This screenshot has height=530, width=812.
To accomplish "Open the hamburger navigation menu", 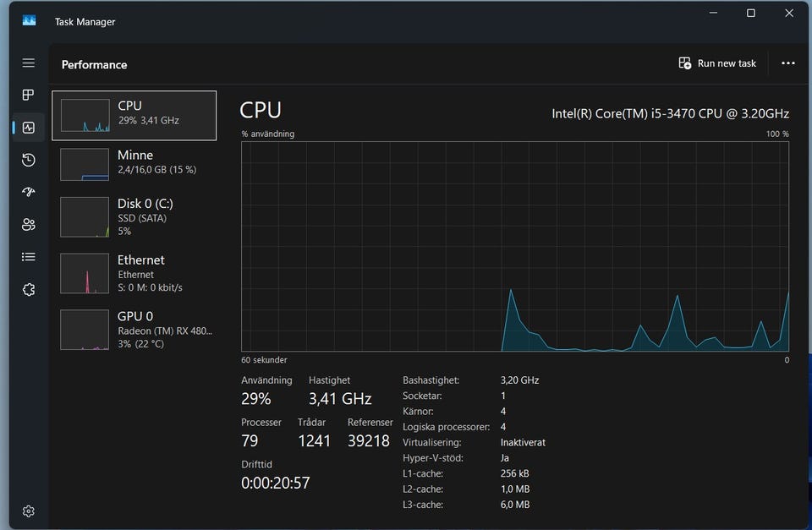I will [29, 63].
